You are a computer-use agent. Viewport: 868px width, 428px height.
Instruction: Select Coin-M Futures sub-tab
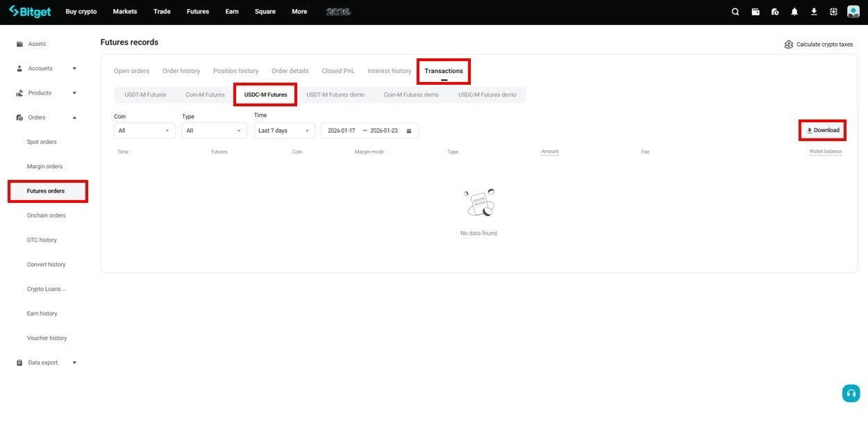[205, 94]
